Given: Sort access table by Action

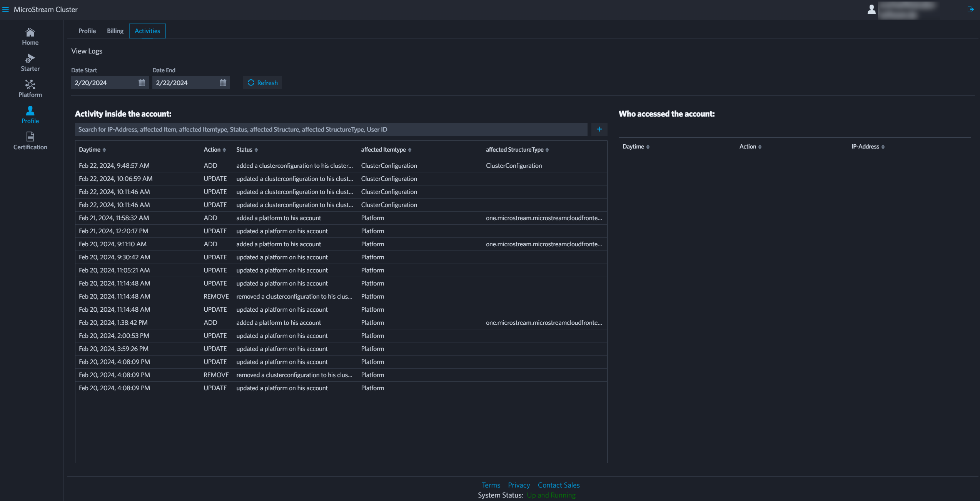Looking at the screenshot, I should [750, 147].
